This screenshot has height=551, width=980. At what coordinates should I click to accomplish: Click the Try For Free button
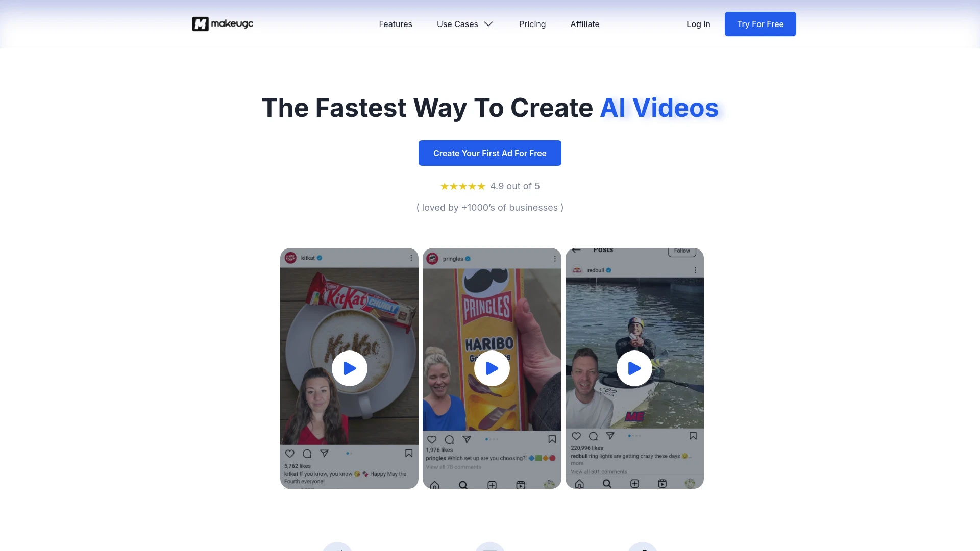click(x=760, y=23)
